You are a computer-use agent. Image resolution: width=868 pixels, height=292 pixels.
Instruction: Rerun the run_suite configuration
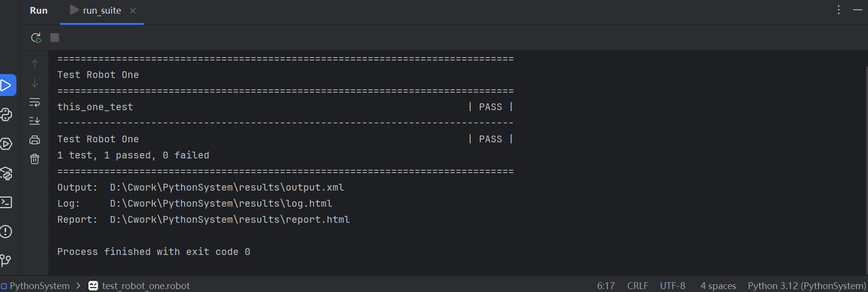[35, 37]
